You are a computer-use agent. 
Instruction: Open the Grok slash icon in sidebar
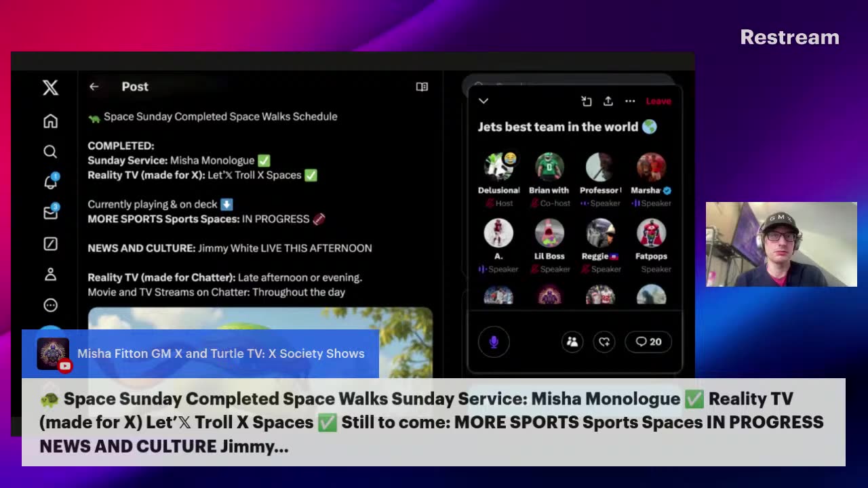50,244
